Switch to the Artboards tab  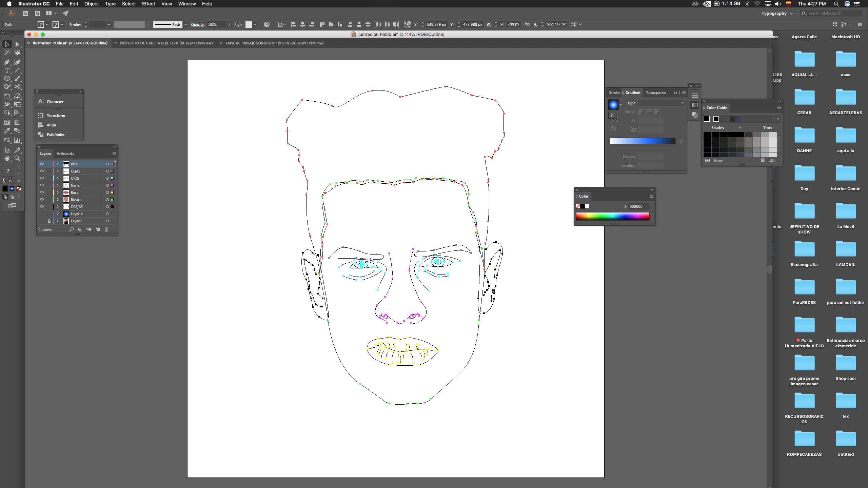65,154
